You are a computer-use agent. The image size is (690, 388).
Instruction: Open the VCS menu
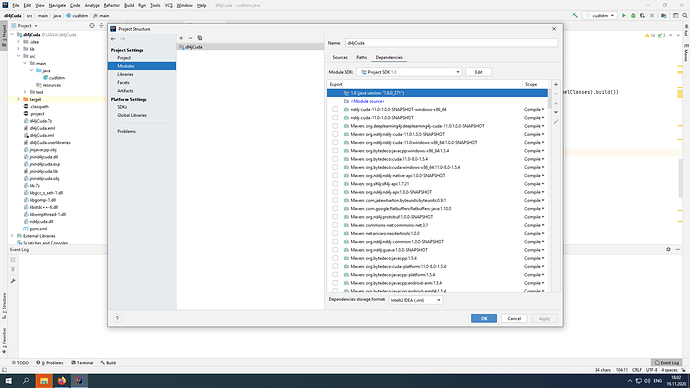(169, 5)
